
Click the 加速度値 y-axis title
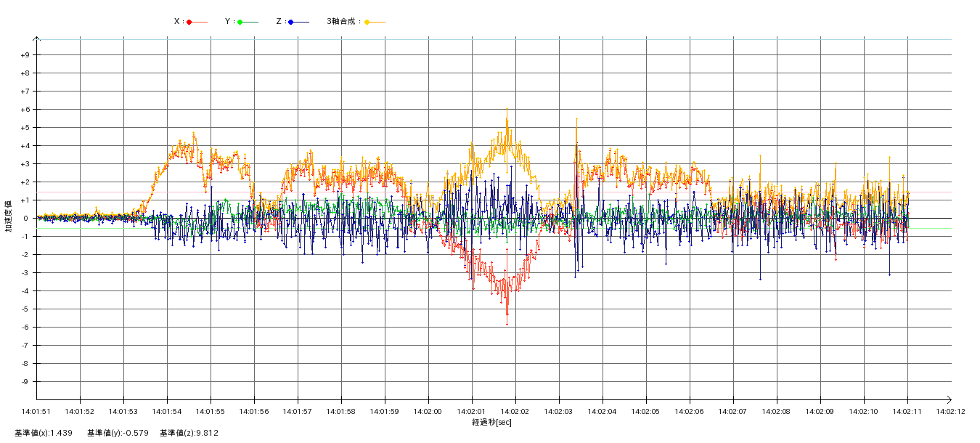9,216
